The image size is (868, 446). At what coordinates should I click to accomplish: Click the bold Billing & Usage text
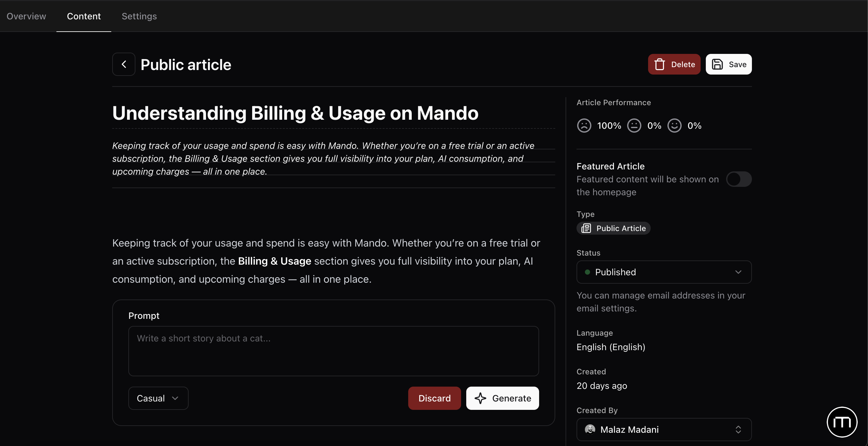pos(274,261)
